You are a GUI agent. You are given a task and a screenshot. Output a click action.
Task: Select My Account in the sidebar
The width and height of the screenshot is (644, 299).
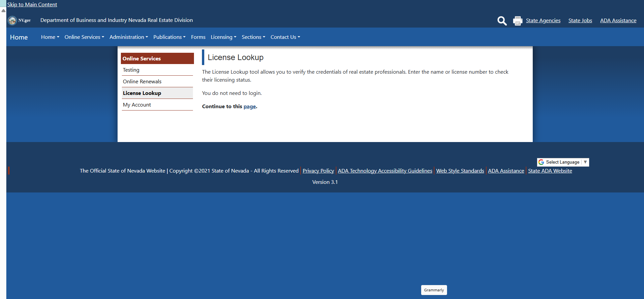pyautogui.click(x=157, y=105)
